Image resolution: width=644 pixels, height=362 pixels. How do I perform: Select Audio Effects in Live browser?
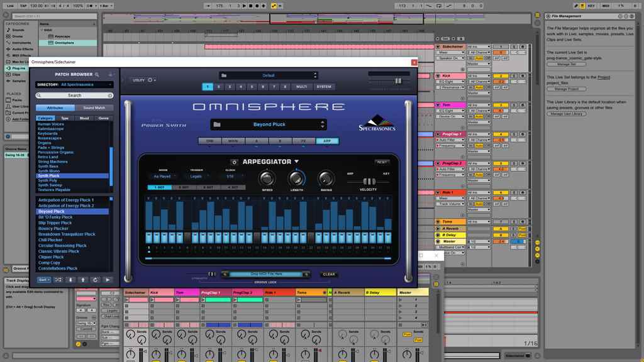tap(23, 49)
